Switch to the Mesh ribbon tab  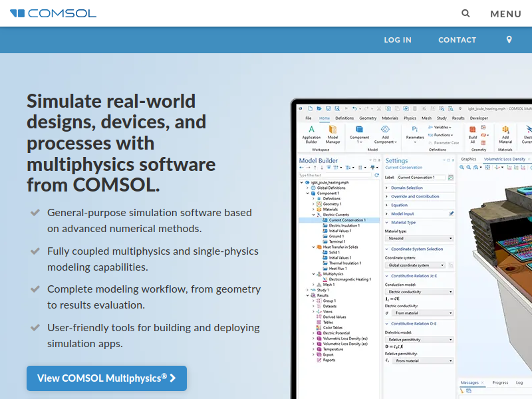(x=426, y=118)
